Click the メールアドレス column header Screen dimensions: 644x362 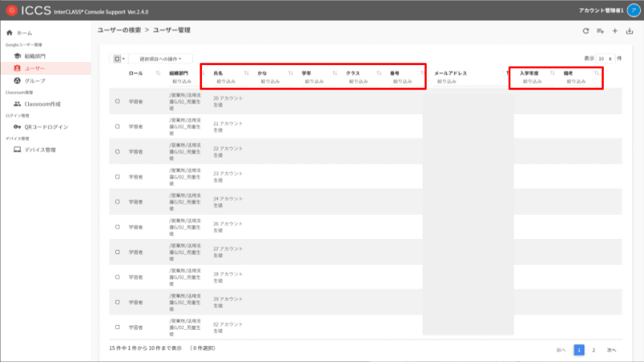pyautogui.click(x=451, y=73)
